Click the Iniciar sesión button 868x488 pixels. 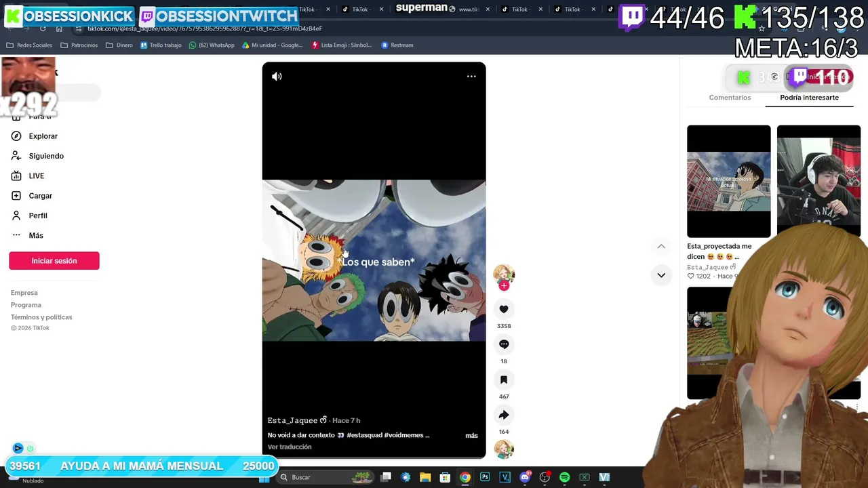54,261
